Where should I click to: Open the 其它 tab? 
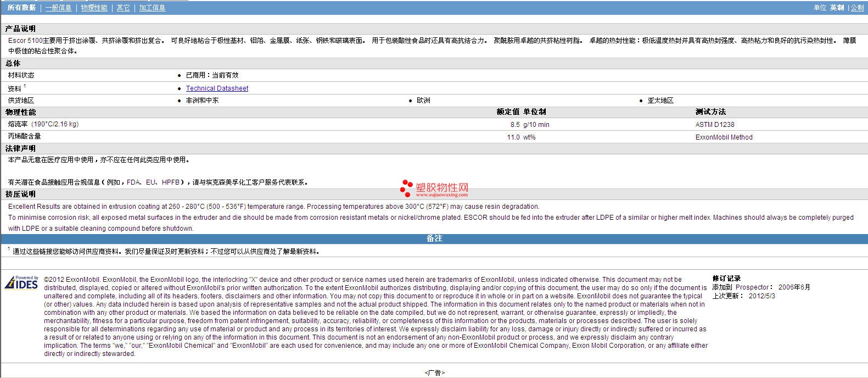pos(124,8)
